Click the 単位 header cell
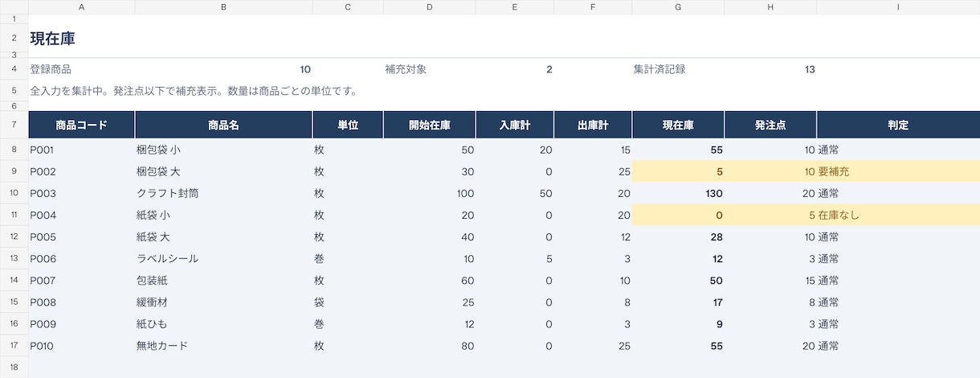The width and height of the screenshot is (980, 378). point(348,125)
